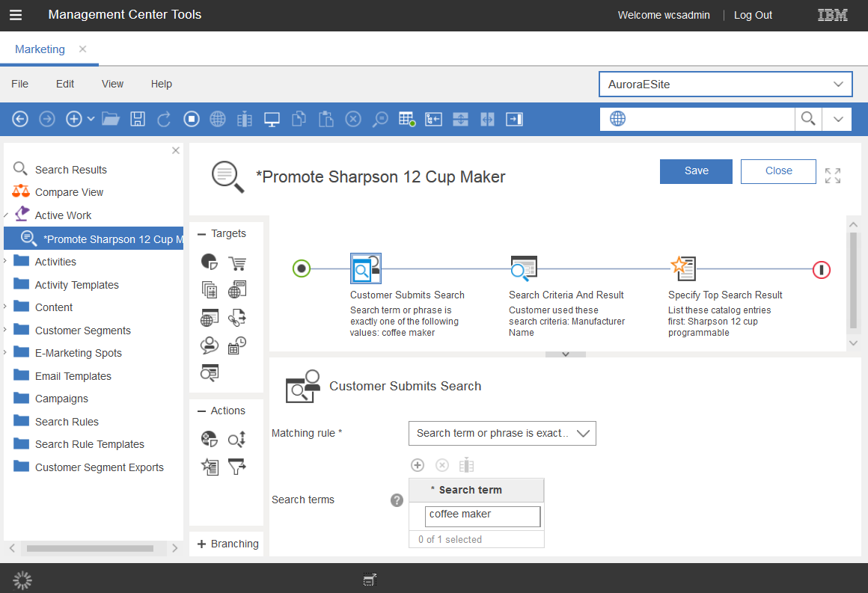The image size is (868, 593).
Task: Open the View menu
Action: (112, 84)
